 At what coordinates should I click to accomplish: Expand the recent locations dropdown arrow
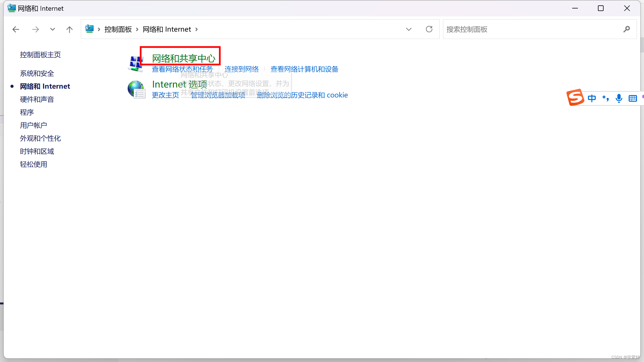(52, 29)
